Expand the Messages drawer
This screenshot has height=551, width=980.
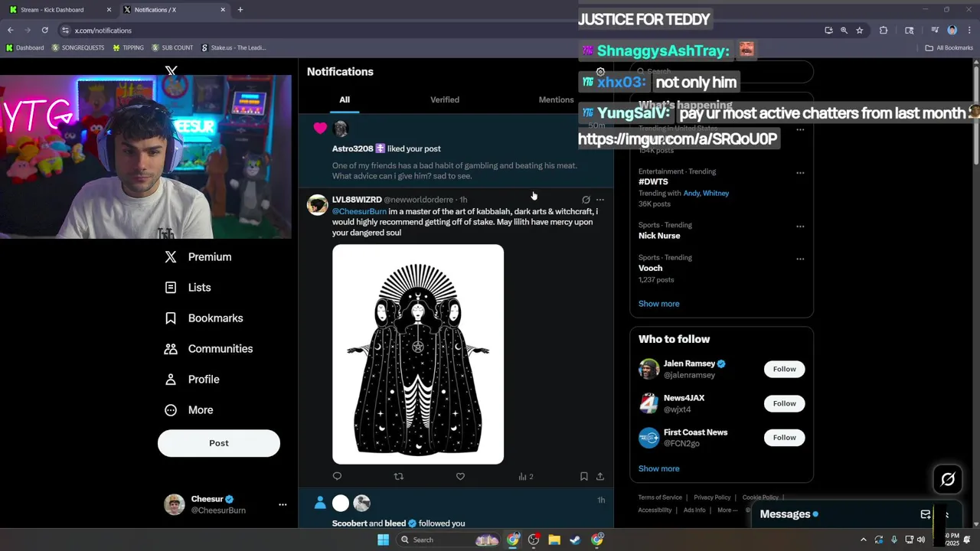click(x=946, y=514)
